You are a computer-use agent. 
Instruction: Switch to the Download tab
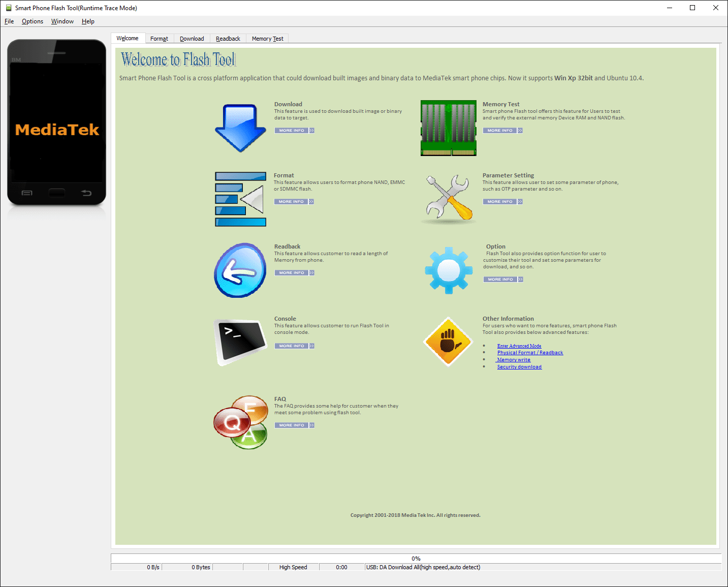pyautogui.click(x=192, y=39)
